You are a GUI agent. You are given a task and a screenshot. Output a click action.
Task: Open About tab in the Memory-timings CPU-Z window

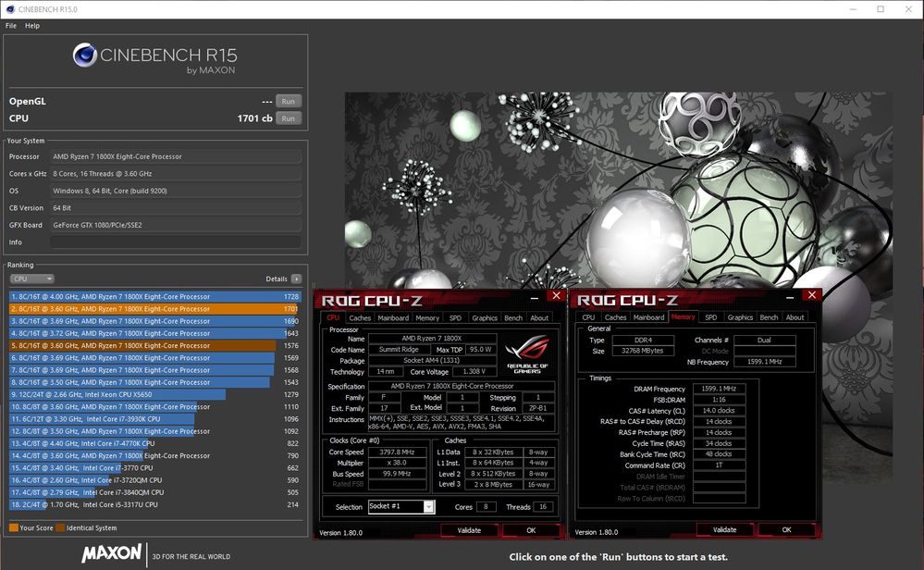click(795, 317)
